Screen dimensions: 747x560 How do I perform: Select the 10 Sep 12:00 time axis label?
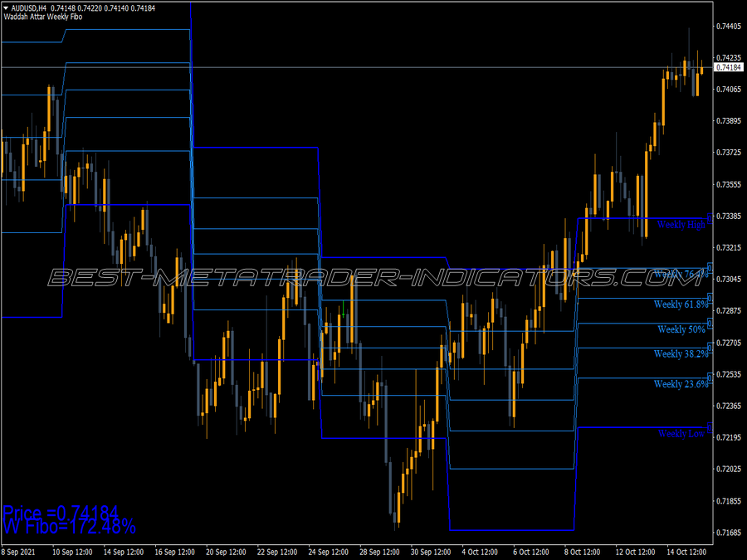pos(72,552)
